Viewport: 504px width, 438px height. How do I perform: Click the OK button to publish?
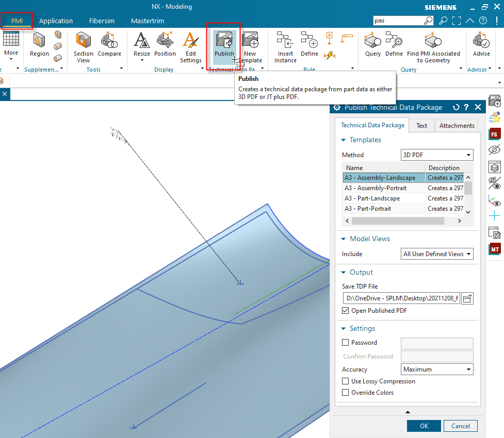click(424, 426)
